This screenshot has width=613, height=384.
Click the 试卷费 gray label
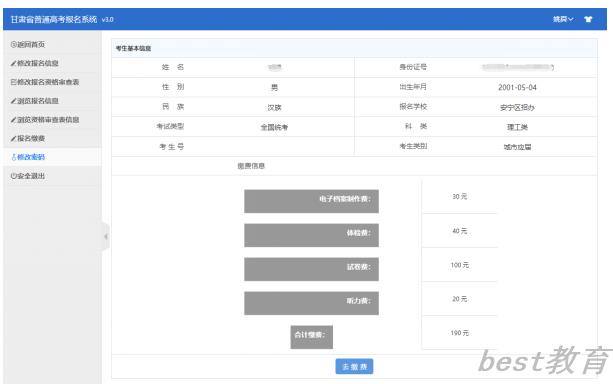(311, 269)
